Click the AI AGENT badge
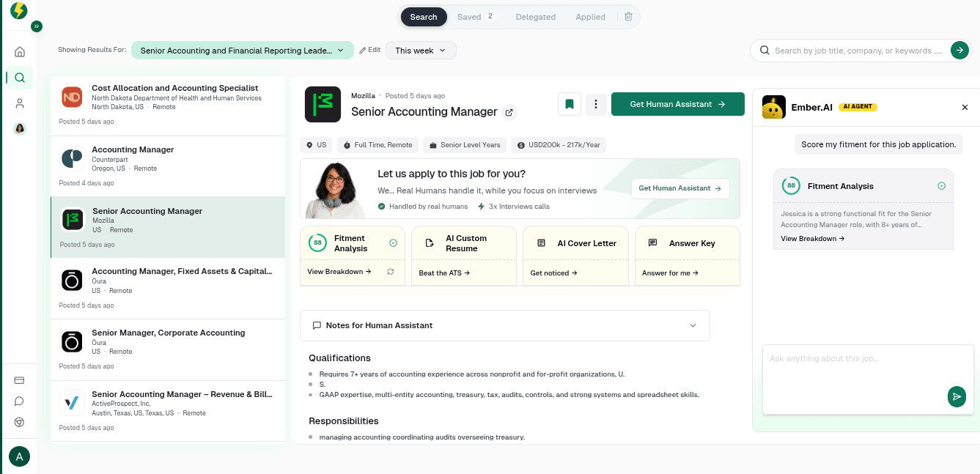 point(858,107)
